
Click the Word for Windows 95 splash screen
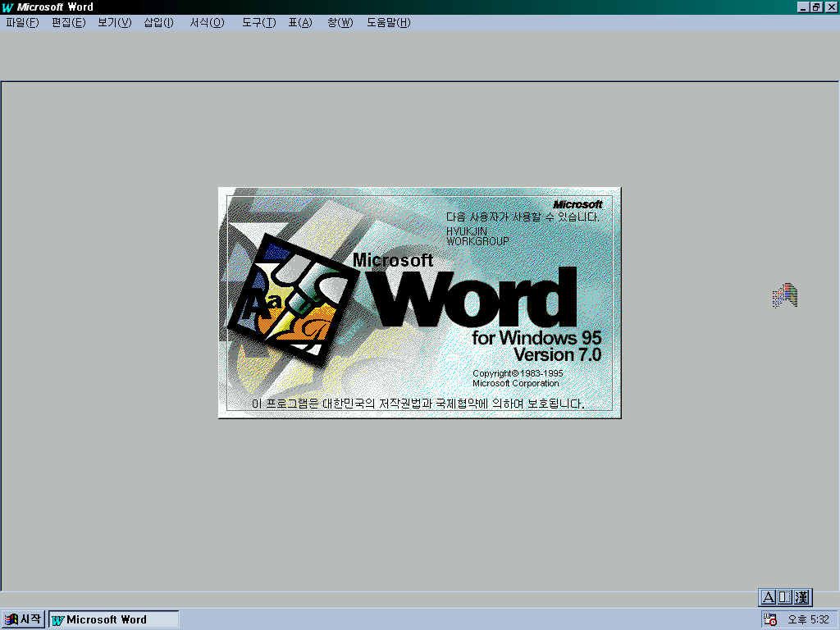pyautogui.click(x=419, y=303)
